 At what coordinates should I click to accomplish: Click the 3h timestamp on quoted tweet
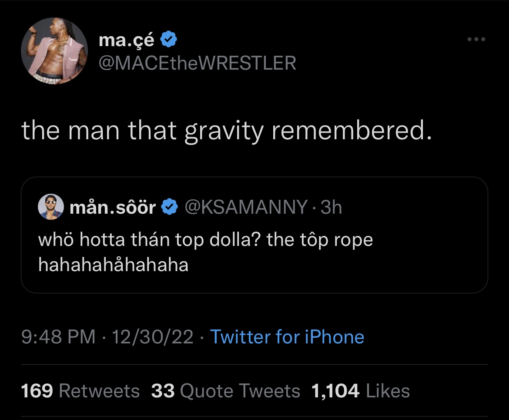(332, 208)
